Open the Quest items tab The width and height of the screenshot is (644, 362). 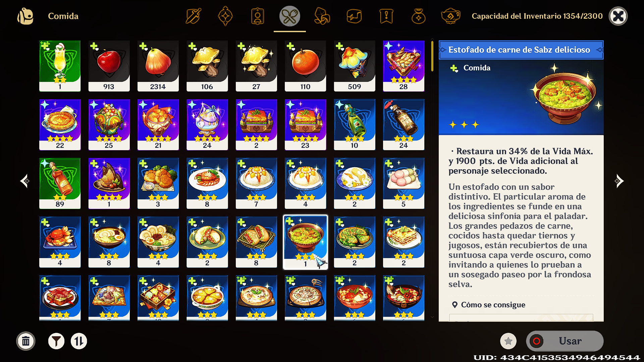pyautogui.click(x=386, y=16)
